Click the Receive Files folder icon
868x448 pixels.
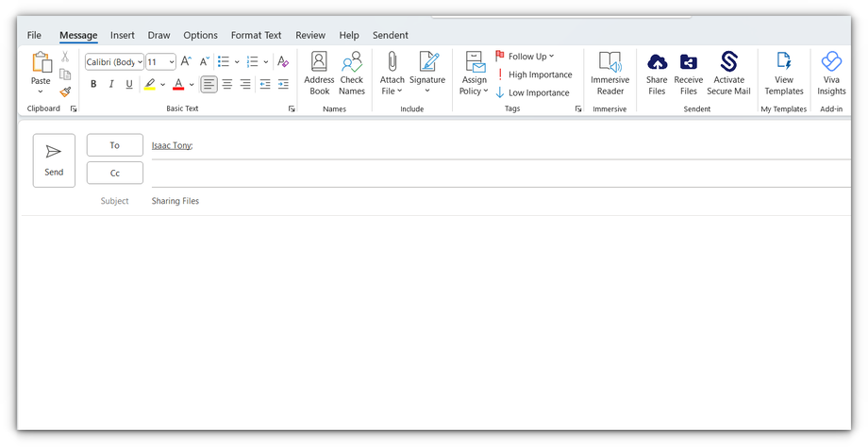pyautogui.click(x=689, y=63)
